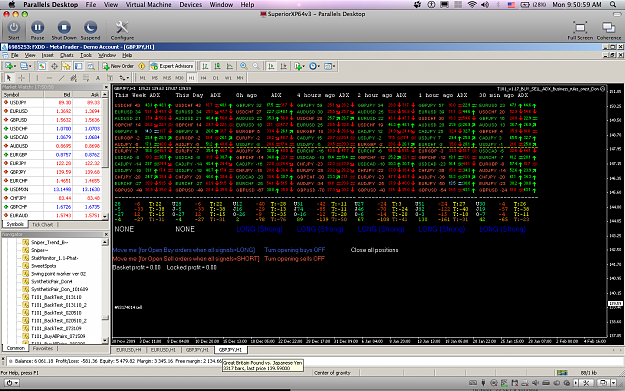Viewport: 625px width, 391px height.
Task: Click the zoom out magnifier icon
Action: pos(256,66)
